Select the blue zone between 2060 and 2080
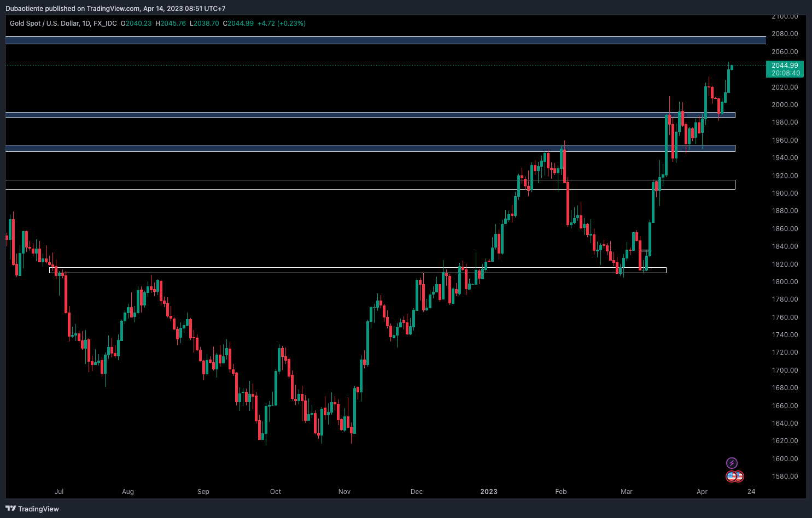 point(385,40)
